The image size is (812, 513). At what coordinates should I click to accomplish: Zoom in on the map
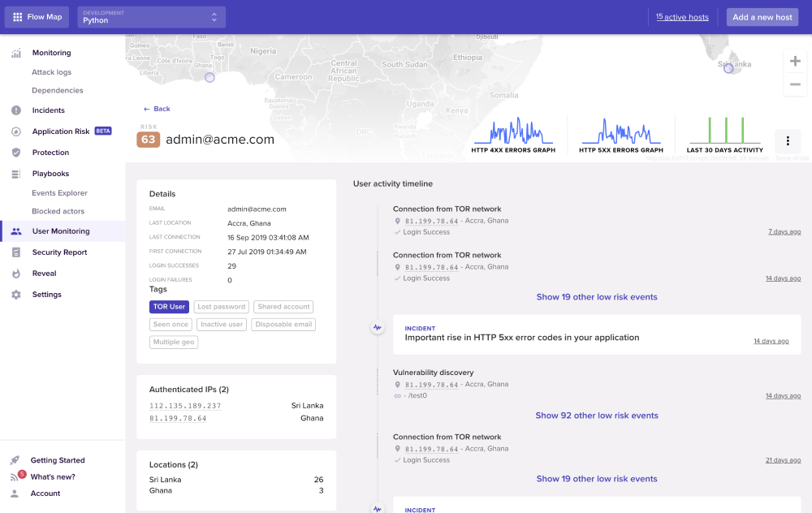click(795, 62)
